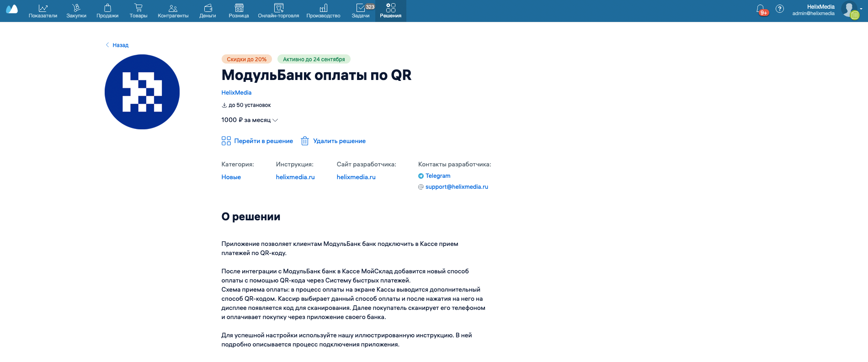
Task: Click the Активно до 24 сентября badge
Action: (314, 59)
